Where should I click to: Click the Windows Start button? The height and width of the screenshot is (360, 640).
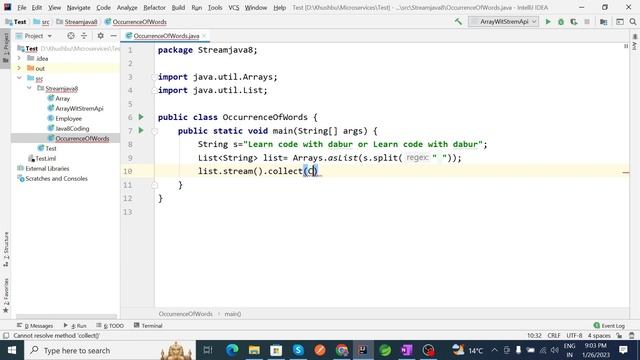tap(12, 350)
